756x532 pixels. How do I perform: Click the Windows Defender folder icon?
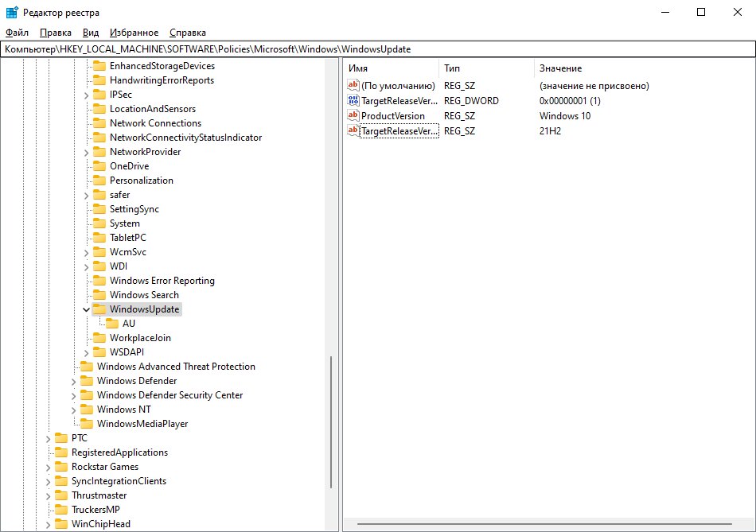(87, 381)
